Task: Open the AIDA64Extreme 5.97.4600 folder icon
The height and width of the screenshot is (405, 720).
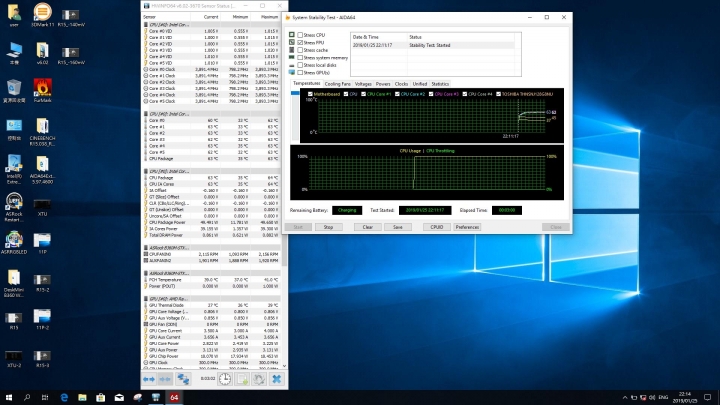Action: (x=42, y=169)
